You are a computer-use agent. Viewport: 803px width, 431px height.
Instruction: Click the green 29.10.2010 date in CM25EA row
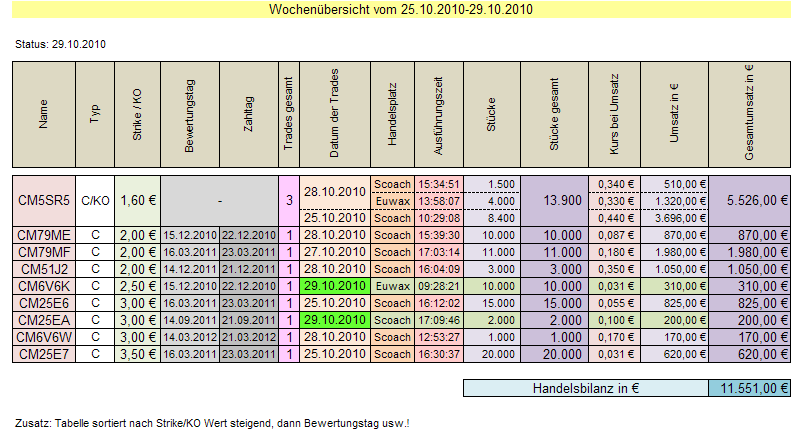pos(334,320)
